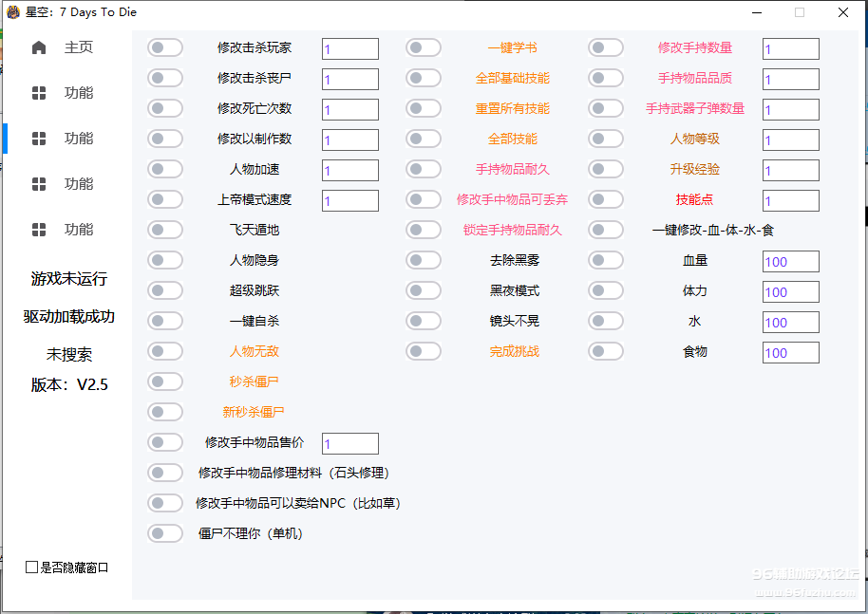Toggle the 体力 switch

(606, 290)
